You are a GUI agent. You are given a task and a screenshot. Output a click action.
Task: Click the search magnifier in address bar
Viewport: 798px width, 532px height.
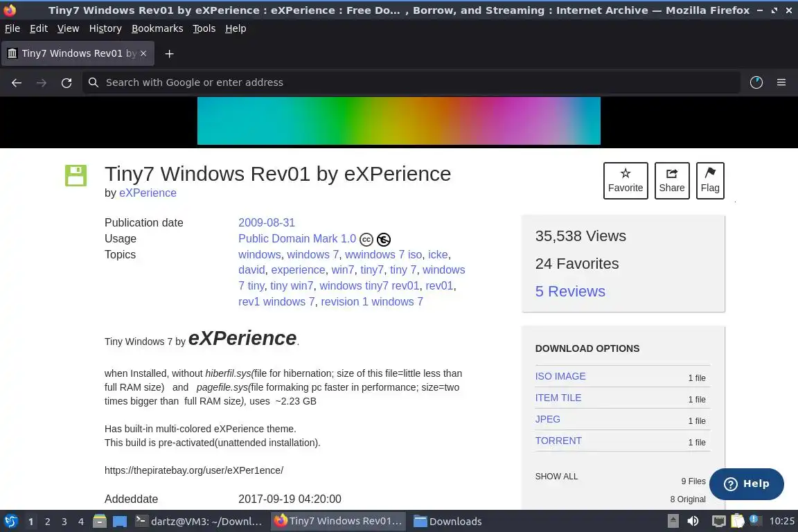coord(93,82)
